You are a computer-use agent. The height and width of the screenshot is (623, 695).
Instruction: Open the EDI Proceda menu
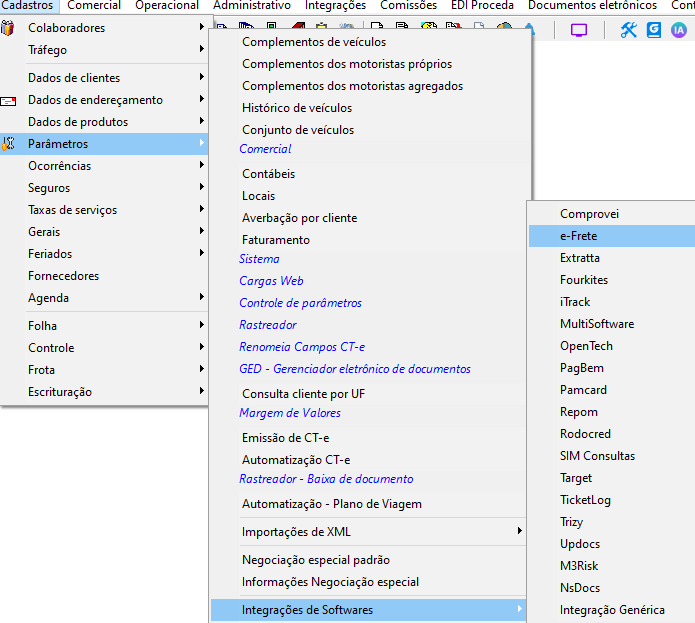click(482, 5)
